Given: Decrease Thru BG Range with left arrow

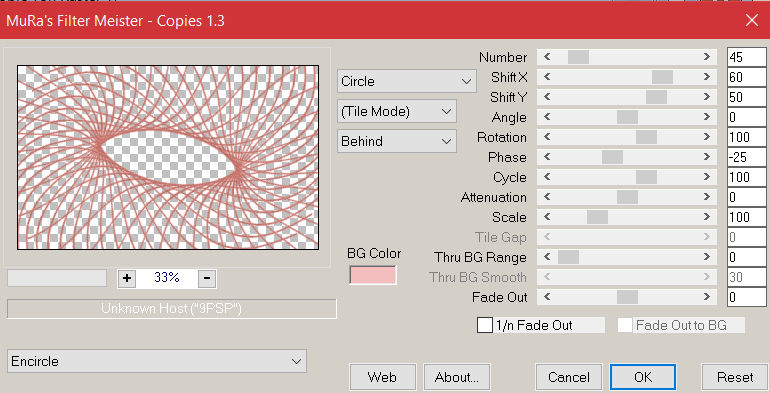Looking at the screenshot, I should pos(547,257).
